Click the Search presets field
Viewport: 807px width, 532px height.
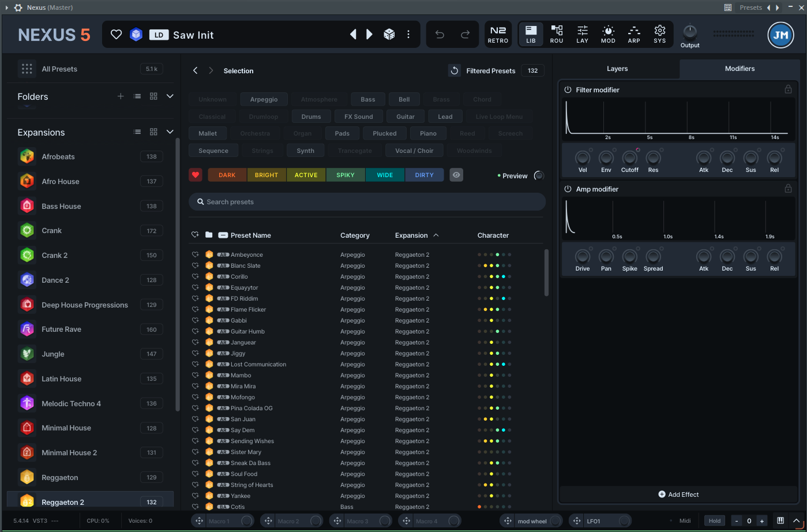coord(367,202)
